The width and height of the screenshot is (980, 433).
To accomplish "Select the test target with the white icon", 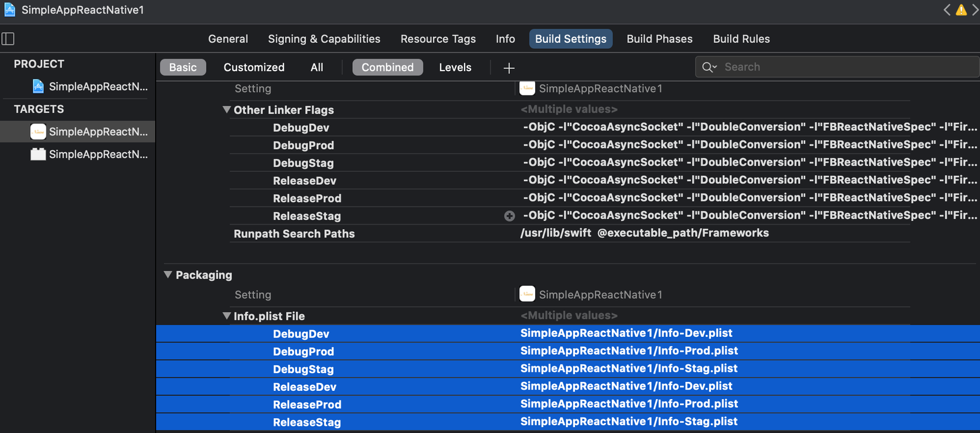I will click(38, 154).
